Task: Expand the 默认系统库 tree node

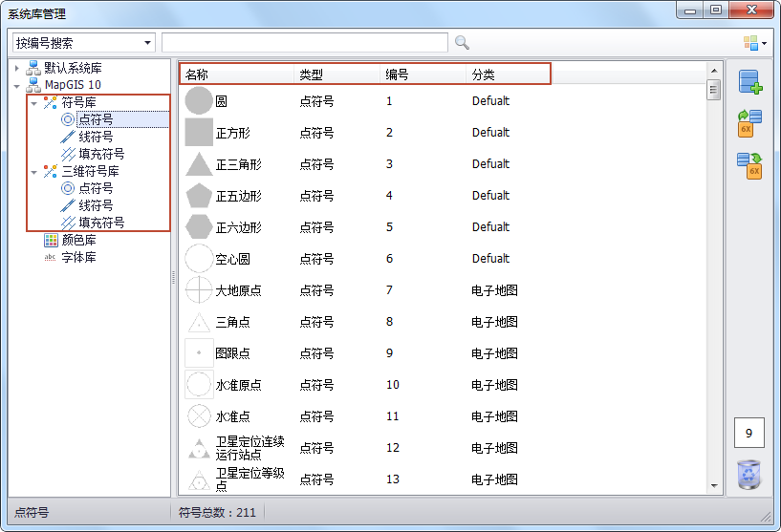Action: (x=17, y=68)
